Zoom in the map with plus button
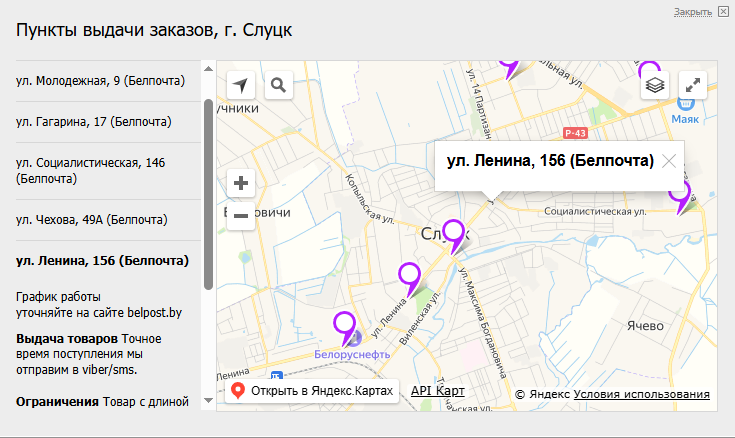Screen dimensions: 735x438 pos(240,183)
